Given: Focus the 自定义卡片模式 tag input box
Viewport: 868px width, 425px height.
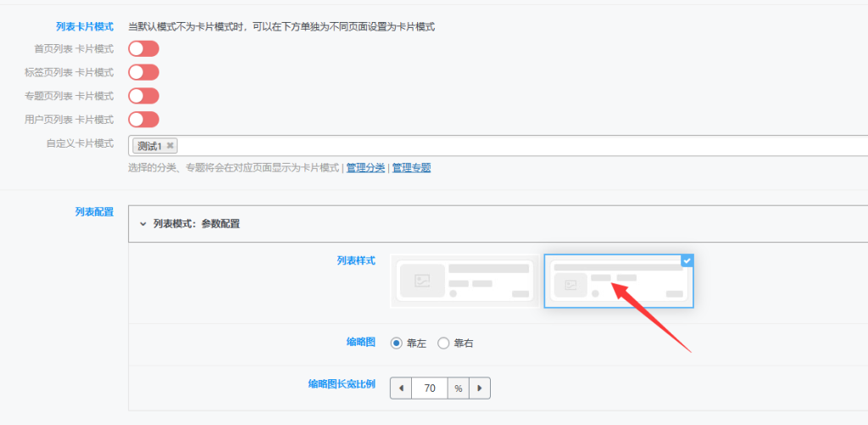Looking at the screenshot, I should [x=509, y=146].
